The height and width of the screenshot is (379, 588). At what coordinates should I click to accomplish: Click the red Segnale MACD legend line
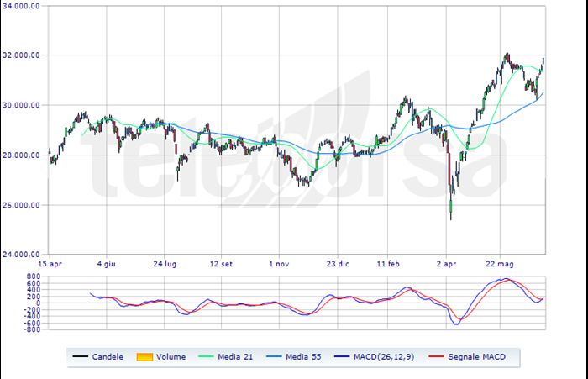[x=436, y=356]
